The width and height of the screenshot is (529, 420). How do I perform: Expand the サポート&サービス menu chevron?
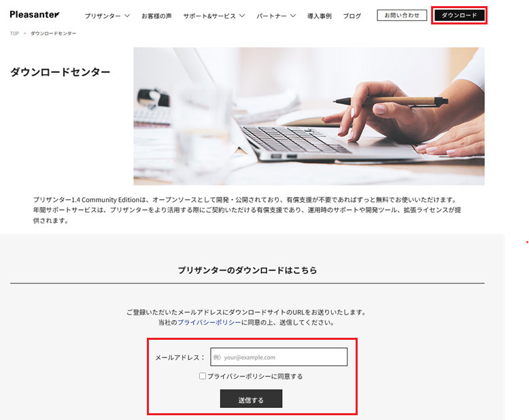click(242, 16)
